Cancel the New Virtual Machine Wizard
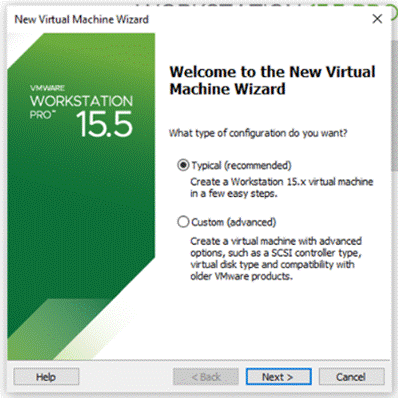398x398 pixels. [x=351, y=377]
